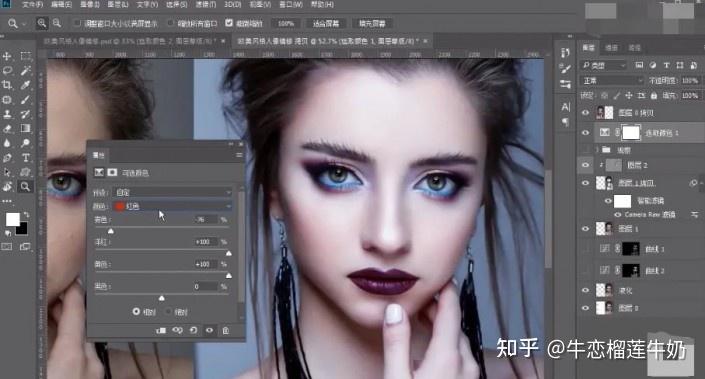
Task: Select the Eraser tool
Action: pos(7,129)
